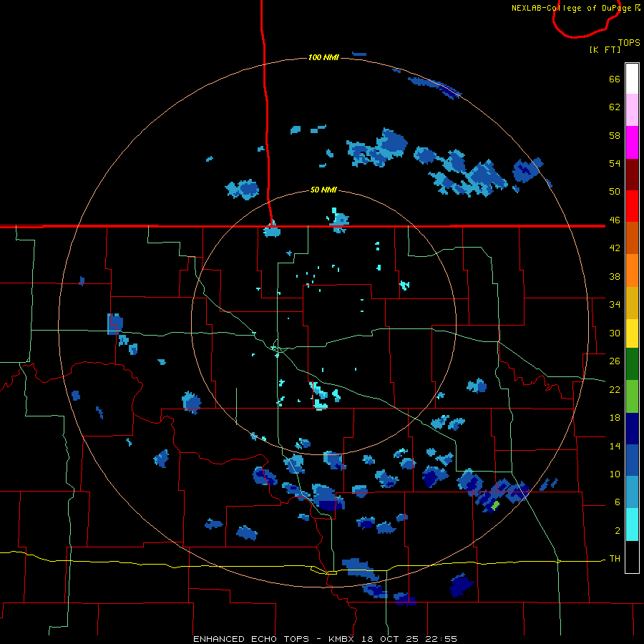Click the "50 NMI" range ring label
Image resolution: width=644 pixels, height=644 pixels.
coord(323,190)
